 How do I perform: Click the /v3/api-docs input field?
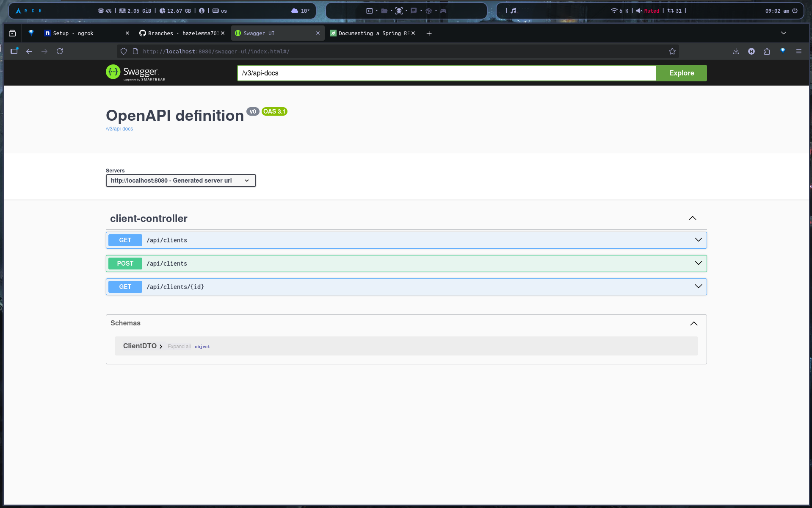click(446, 73)
